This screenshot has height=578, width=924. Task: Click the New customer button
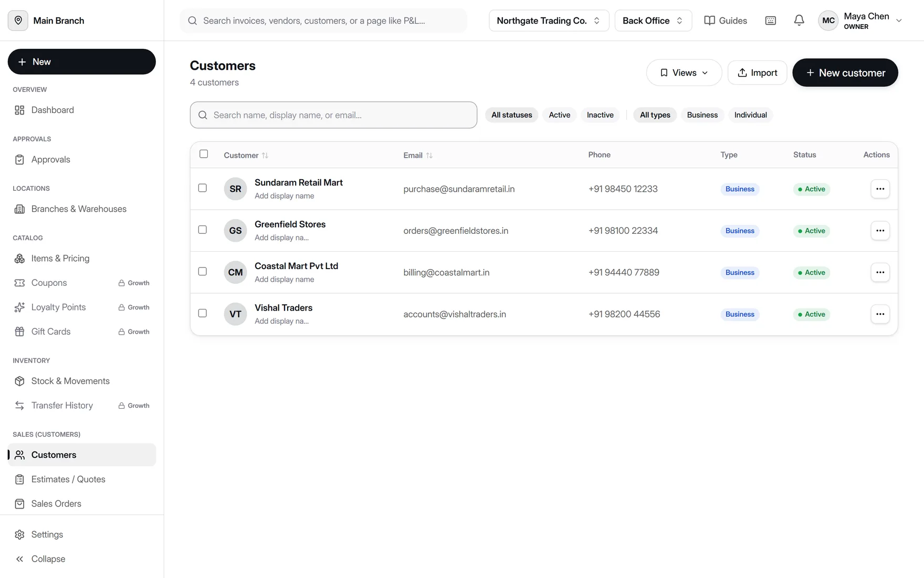[845, 73]
